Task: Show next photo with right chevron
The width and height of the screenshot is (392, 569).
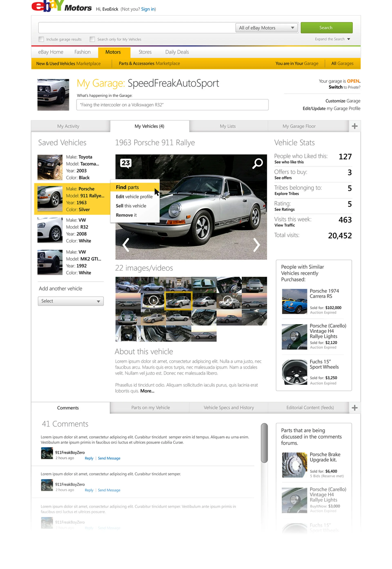Action: (256, 245)
